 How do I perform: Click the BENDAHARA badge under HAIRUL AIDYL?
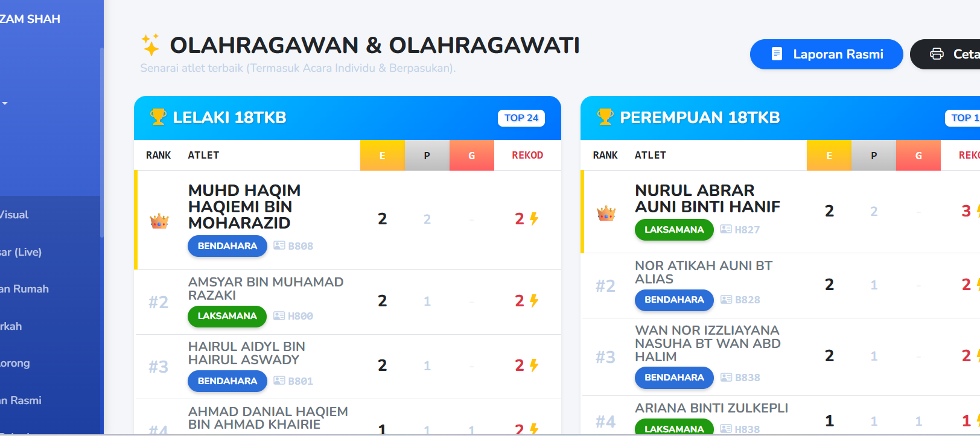[227, 381]
